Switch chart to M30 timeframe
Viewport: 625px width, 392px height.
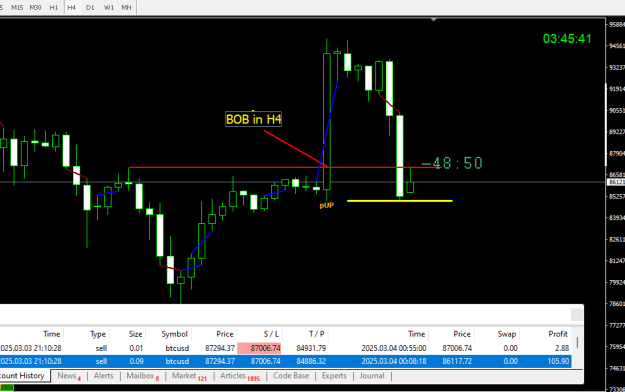(35, 7)
